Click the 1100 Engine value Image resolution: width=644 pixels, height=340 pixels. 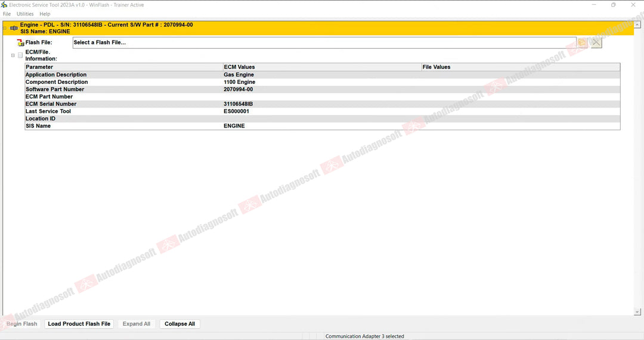coord(240,82)
